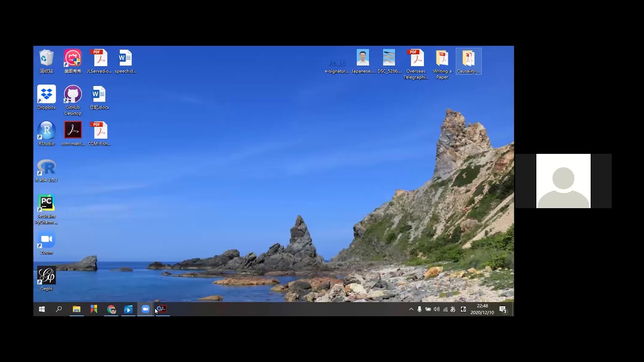Open the taskbar clock showing 22:48
Image resolution: width=644 pixels, height=362 pixels.
click(482, 309)
